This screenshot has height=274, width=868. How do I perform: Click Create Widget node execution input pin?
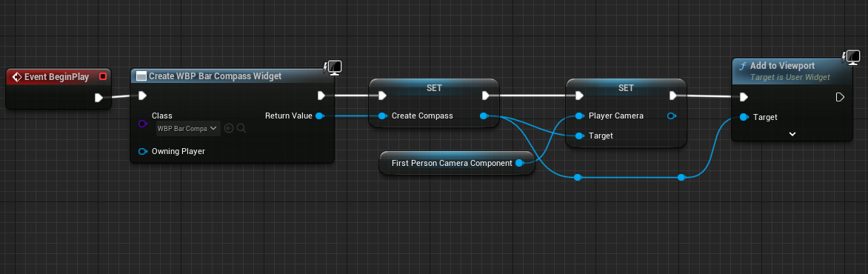(142, 96)
